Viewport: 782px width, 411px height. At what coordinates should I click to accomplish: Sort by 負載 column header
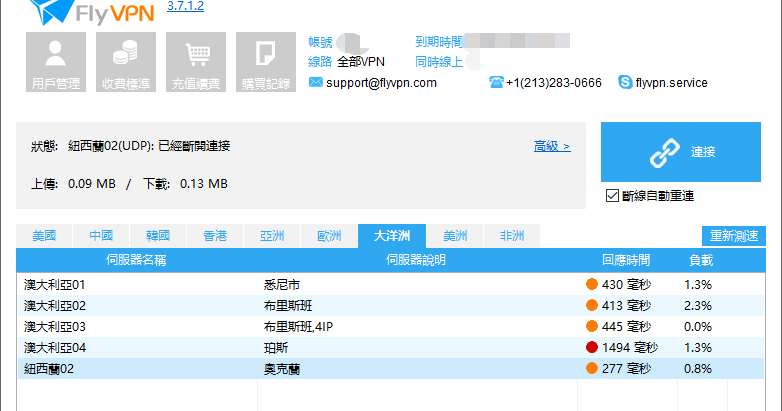click(701, 260)
